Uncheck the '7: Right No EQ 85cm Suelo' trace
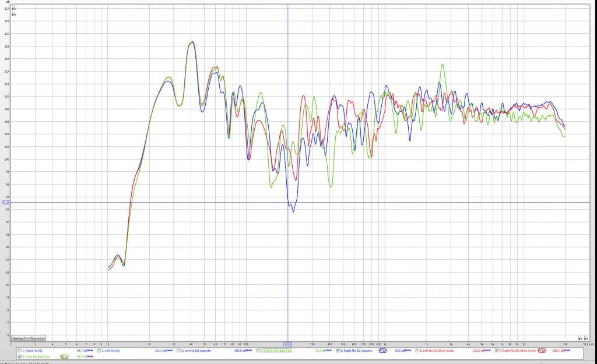This screenshot has width=597, height=364. [x=497, y=351]
